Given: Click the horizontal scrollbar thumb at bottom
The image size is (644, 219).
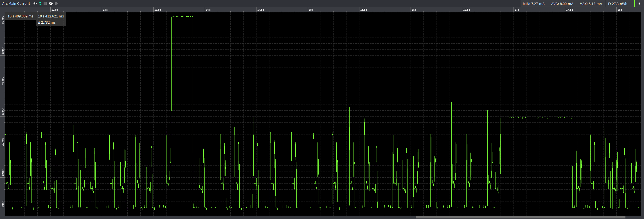Looking at the screenshot, I should tap(520, 217).
